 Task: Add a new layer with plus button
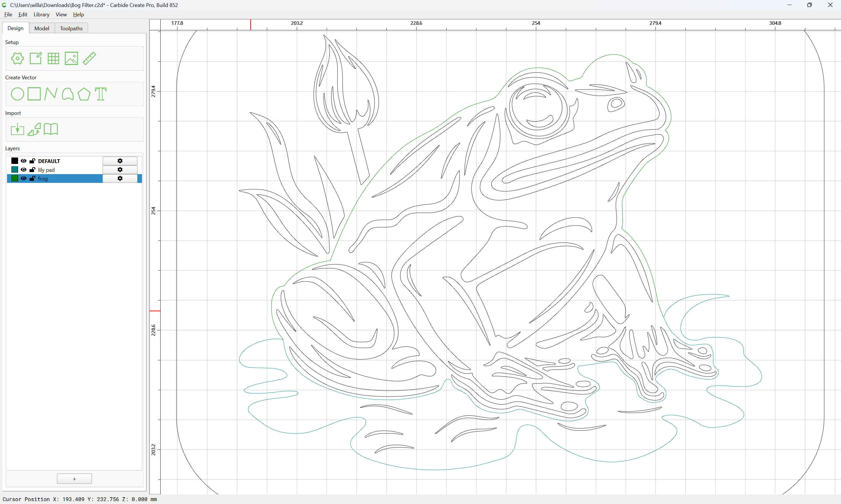pyautogui.click(x=74, y=479)
